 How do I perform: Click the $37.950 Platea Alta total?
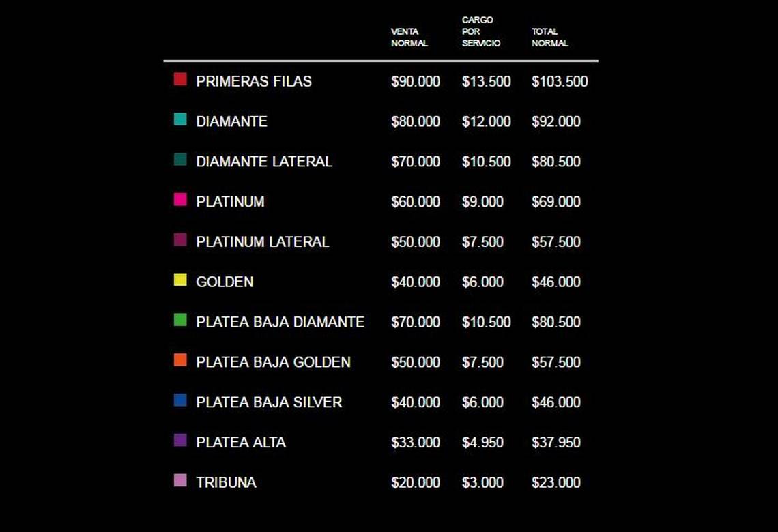pyautogui.click(x=556, y=442)
